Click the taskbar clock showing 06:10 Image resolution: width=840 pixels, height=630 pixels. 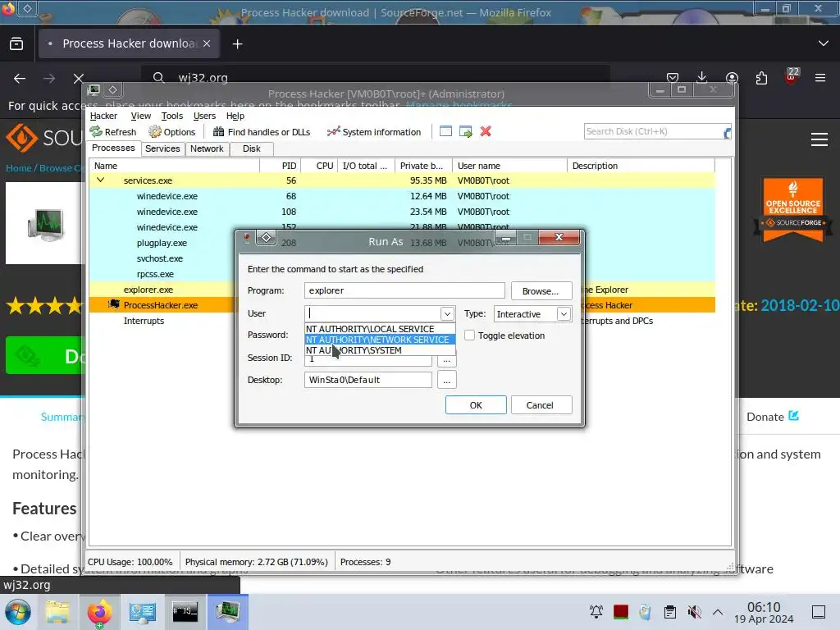(x=764, y=612)
